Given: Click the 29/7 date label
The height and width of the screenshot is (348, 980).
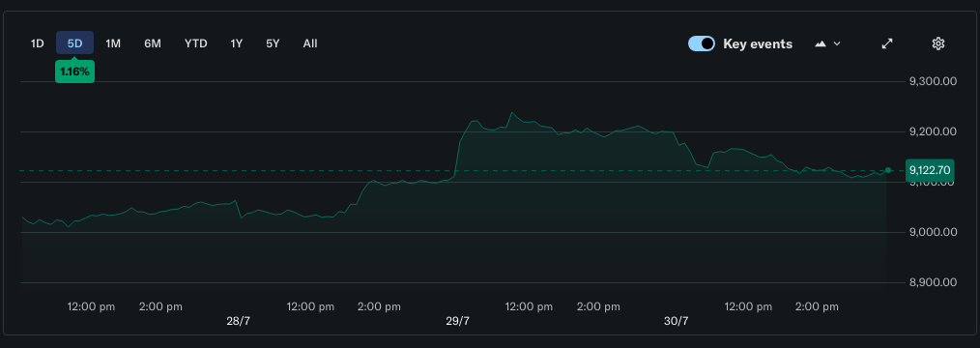Looking at the screenshot, I should tap(457, 321).
